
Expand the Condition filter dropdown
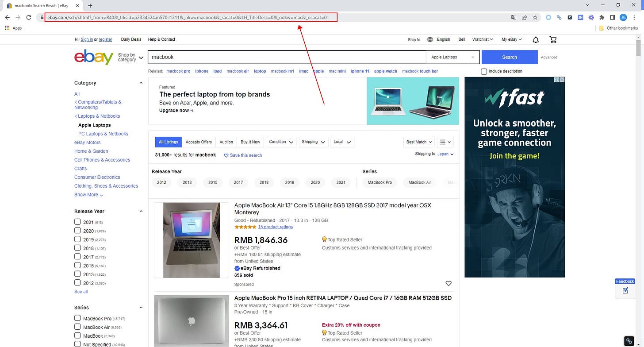click(x=281, y=142)
